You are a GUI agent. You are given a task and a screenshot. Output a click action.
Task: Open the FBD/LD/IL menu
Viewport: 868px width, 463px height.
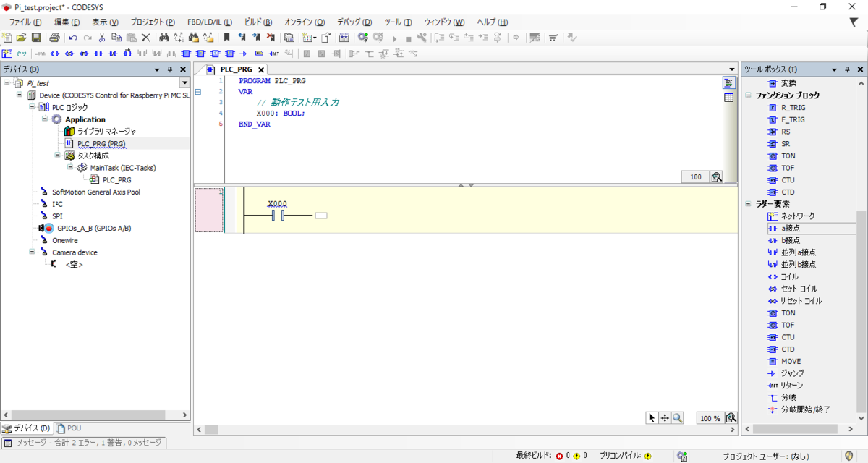tap(210, 22)
